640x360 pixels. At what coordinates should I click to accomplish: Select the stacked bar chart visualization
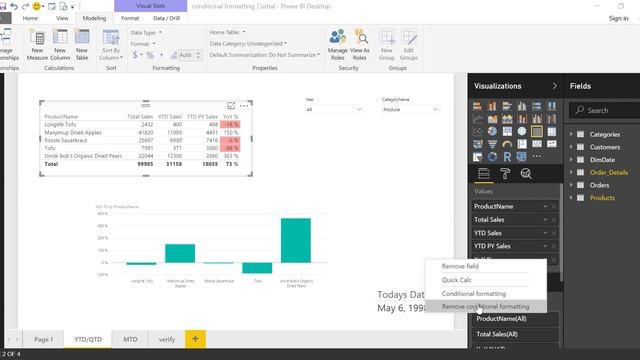[x=477, y=106]
